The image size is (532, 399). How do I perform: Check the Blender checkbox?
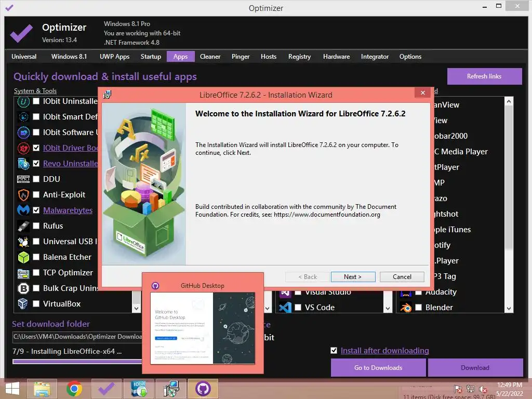point(418,308)
